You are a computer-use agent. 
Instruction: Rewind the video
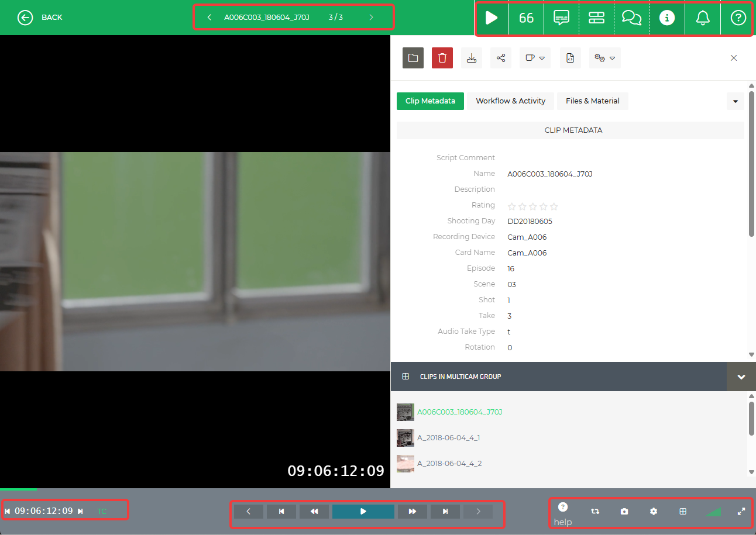point(314,512)
